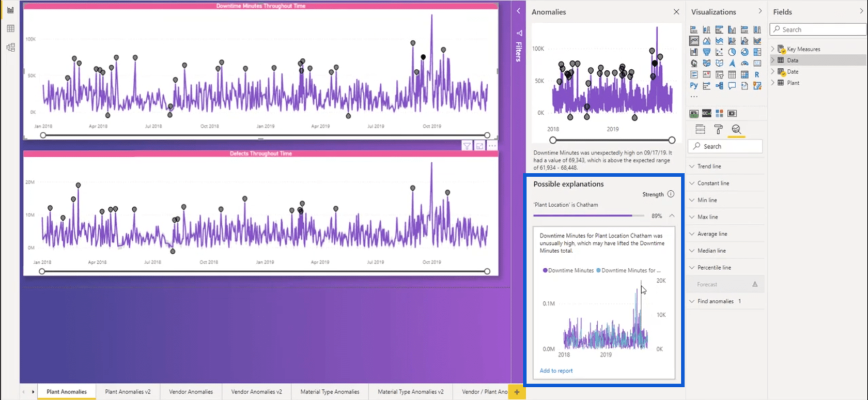Select the clustered column chart visual

(732, 29)
